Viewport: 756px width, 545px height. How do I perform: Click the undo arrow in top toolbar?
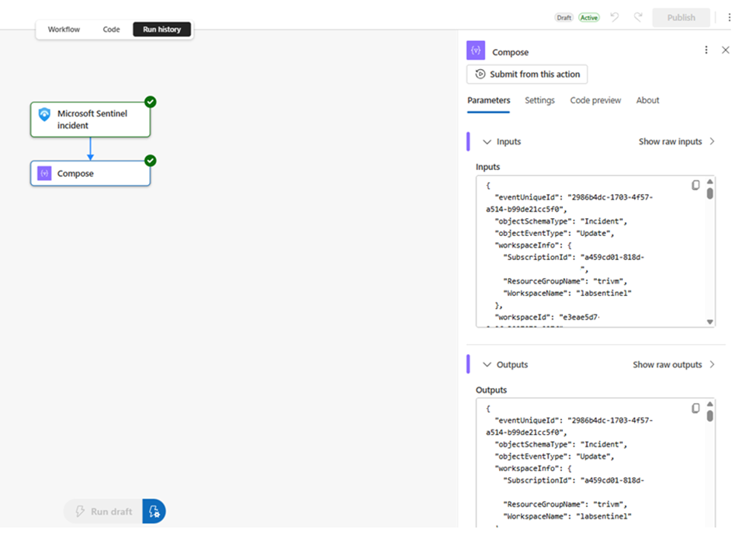(x=615, y=17)
